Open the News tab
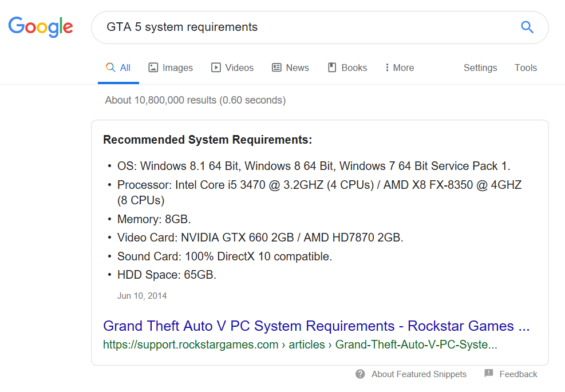This screenshot has height=392, width=565. coord(290,68)
